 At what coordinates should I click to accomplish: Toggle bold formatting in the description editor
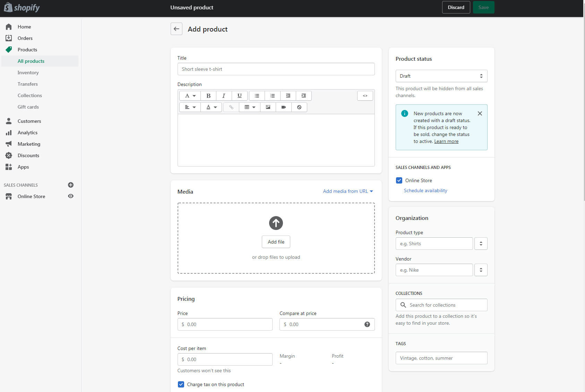(208, 95)
